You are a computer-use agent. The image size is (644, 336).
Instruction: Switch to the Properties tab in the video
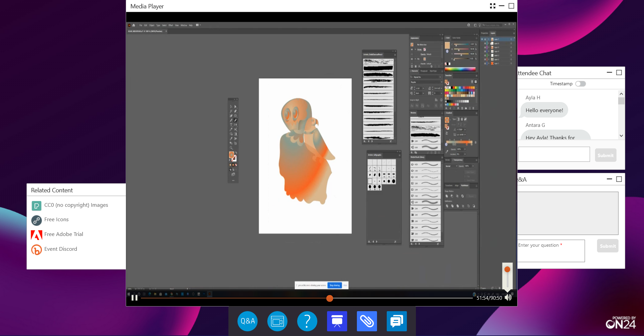[x=485, y=33]
